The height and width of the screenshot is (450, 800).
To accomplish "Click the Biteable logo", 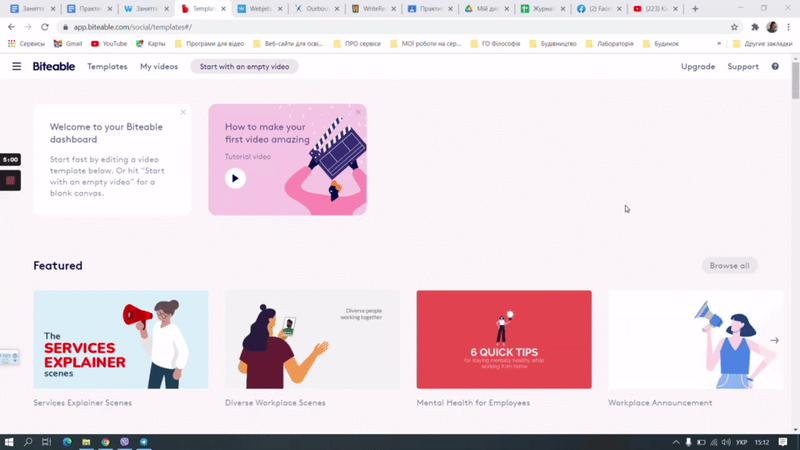I will [x=54, y=67].
